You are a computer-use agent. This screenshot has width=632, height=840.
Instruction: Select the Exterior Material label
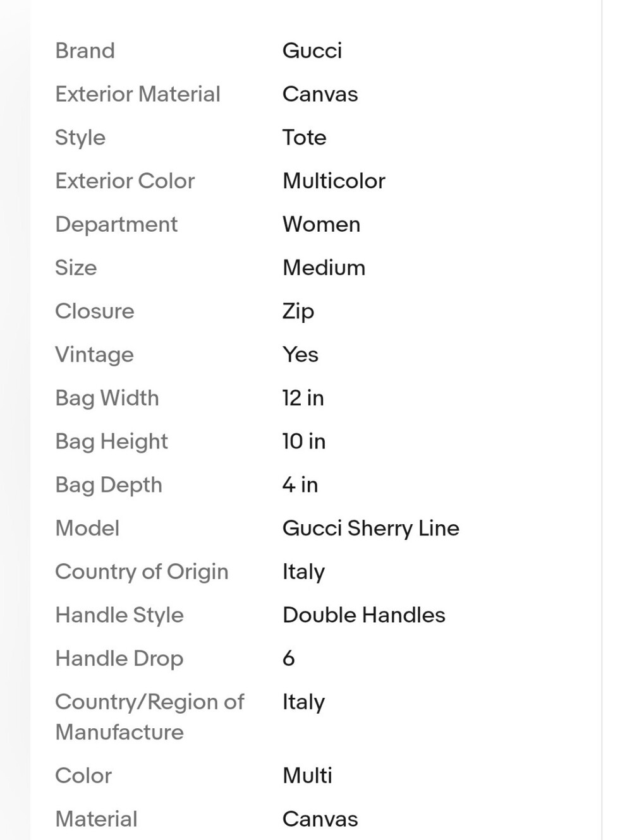click(x=138, y=94)
